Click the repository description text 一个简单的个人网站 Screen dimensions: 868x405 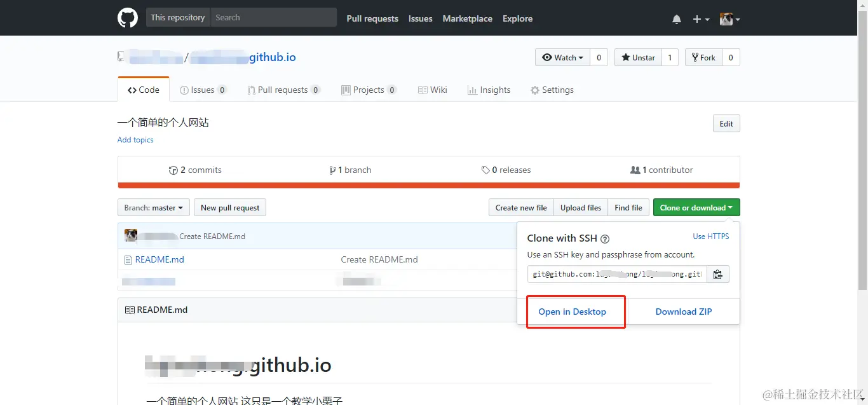(163, 122)
